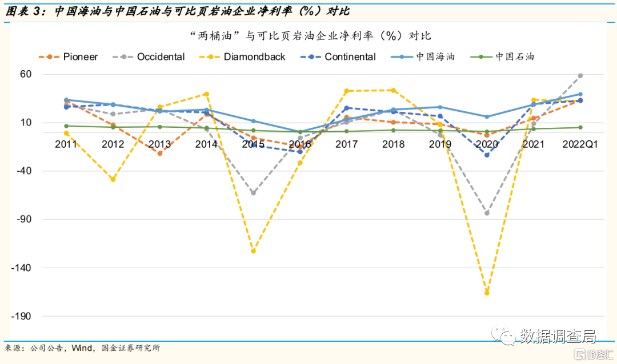The image size is (617, 364).
Task: Click Pioneer's 2013 data point
Action: tap(160, 153)
